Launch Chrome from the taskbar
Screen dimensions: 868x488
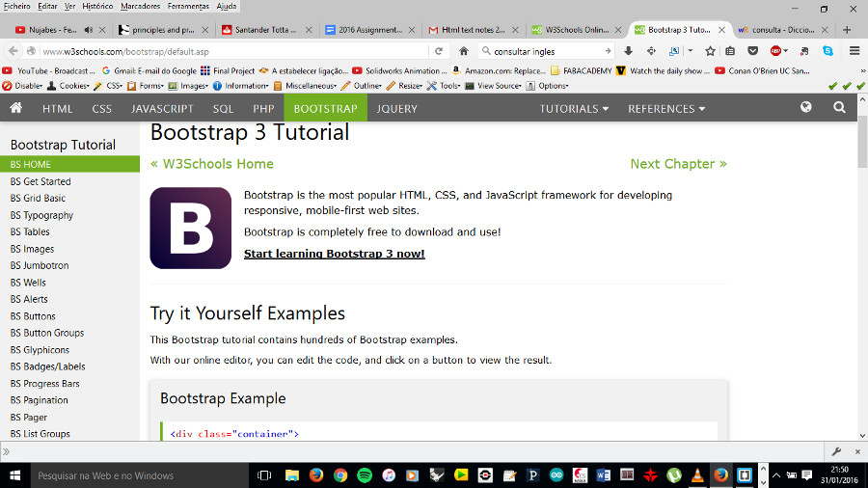[x=340, y=475]
